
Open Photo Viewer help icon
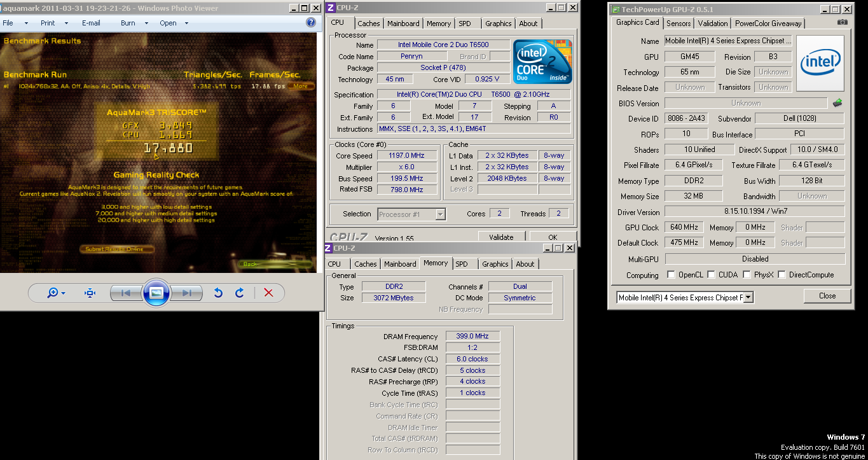point(311,22)
